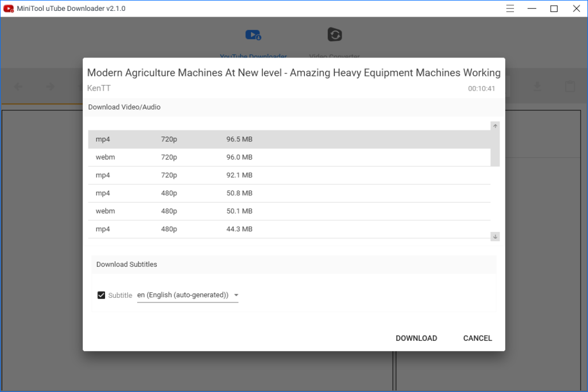This screenshot has height=392, width=588.
Task: Click the back navigation arrow
Action: (19, 87)
